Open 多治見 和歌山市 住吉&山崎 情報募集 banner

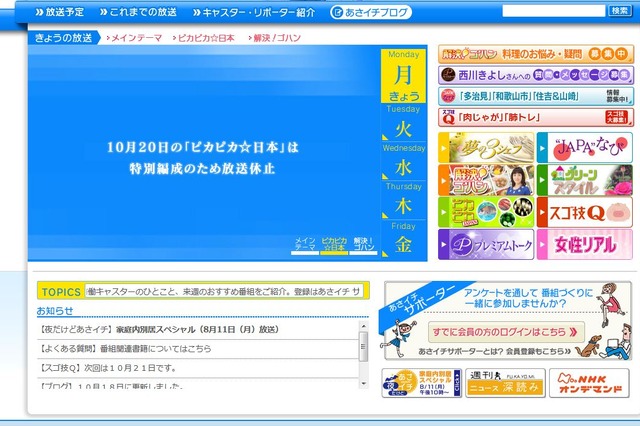536,96
